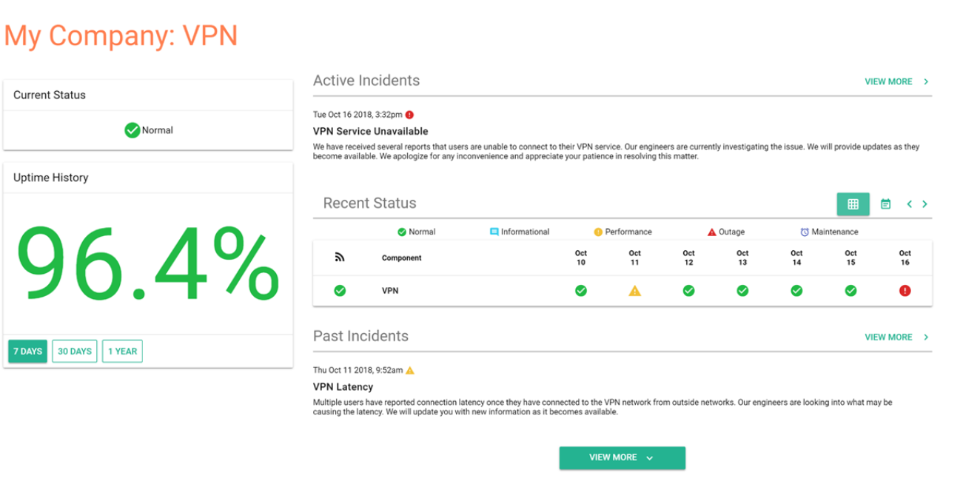
Task: Open VIEW MORE for Past Incidents
Action: [888, 337]
